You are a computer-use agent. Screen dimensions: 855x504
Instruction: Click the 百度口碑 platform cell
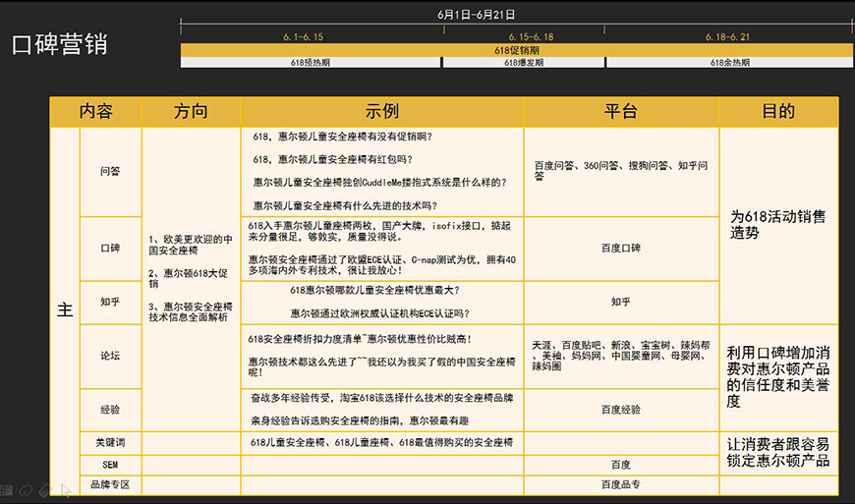tap(620, 249)
